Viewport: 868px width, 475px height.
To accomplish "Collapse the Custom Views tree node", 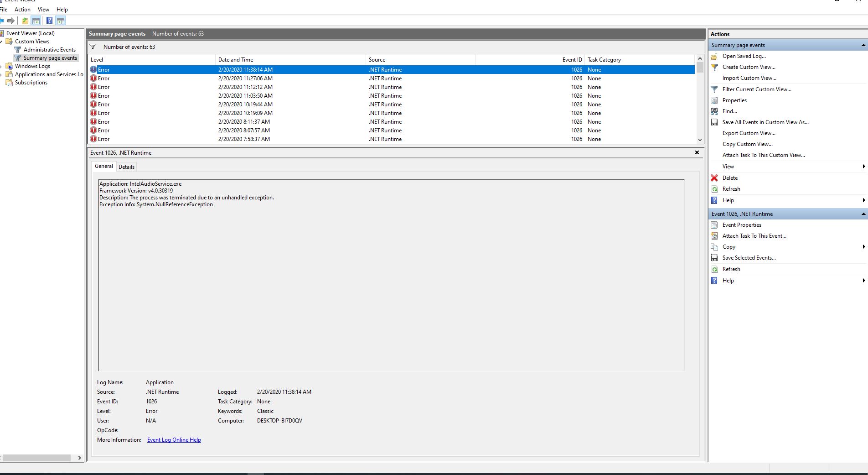I will [x=1, y=42].
